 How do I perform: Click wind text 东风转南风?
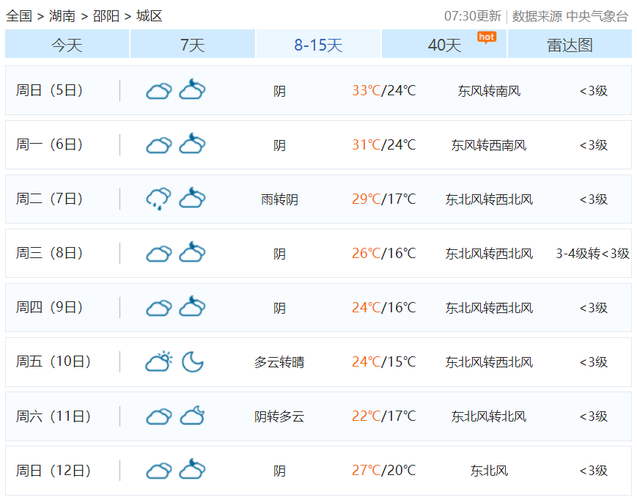[x=489, y=91]
